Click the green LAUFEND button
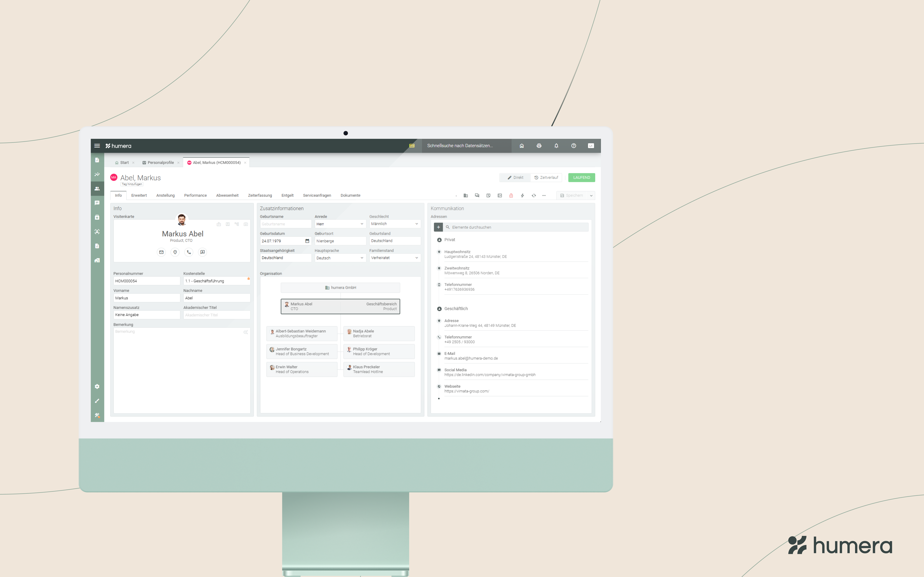This screenshot has height=577, width=924. [x=581, y=177]
